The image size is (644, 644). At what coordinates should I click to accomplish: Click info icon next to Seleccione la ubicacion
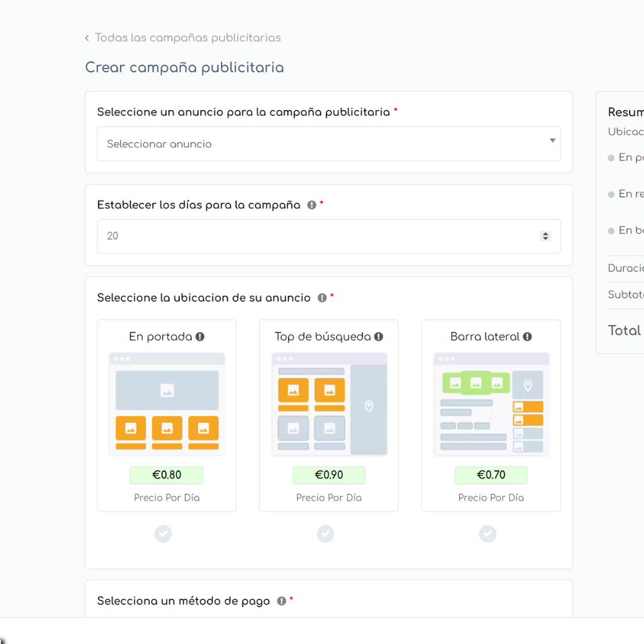tap(322, 297)
